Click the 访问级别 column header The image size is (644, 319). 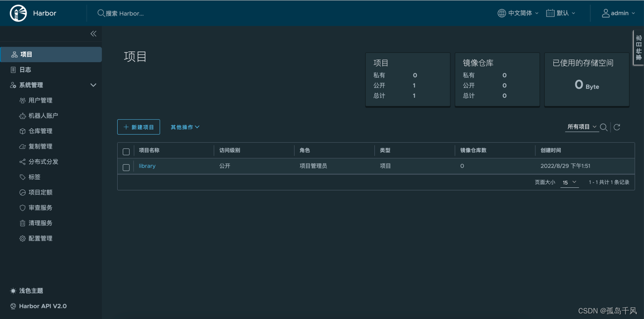[230, 150]
